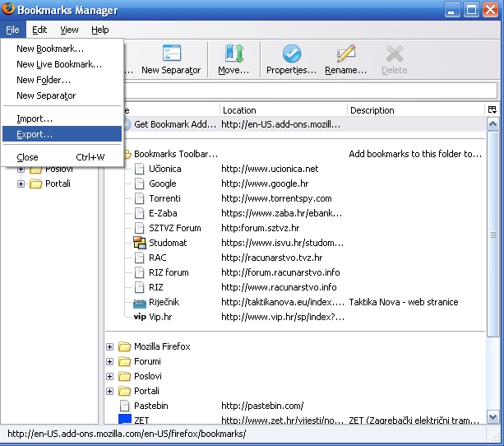Click the blue ZET bookmark favicon

tap(125, 419)
